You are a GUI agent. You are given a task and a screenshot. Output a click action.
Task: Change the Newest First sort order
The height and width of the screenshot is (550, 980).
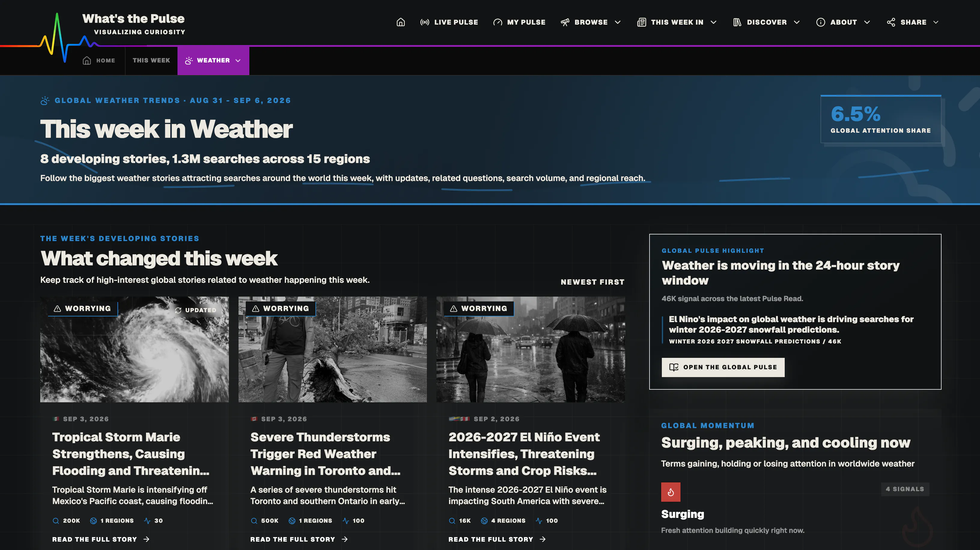click(x=592, y=282)
